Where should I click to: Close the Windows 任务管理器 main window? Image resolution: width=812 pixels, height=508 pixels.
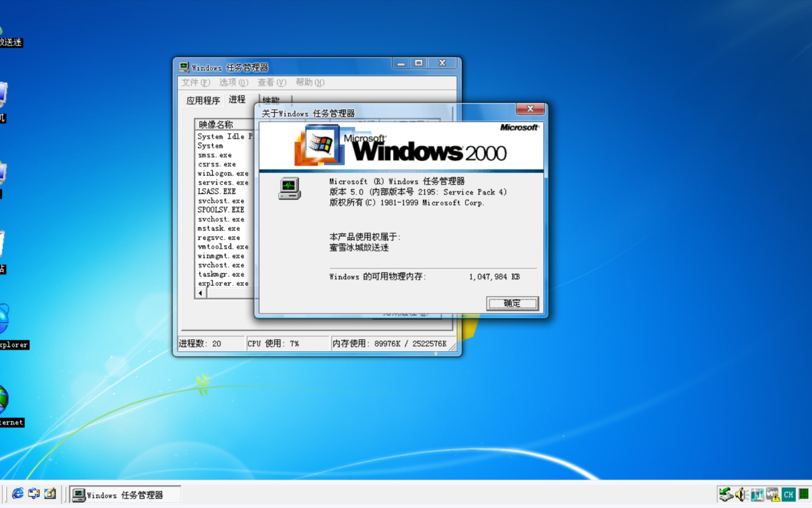(x=442, y=63)
